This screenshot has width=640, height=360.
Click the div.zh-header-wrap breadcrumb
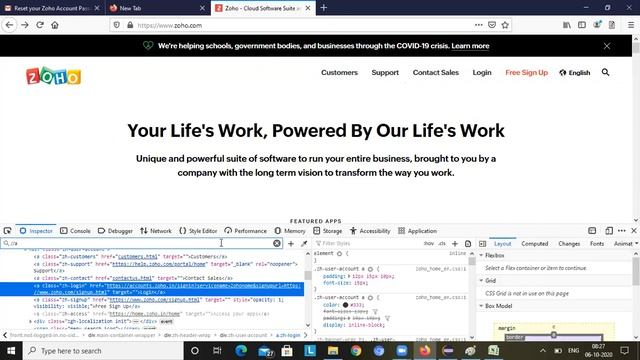(187, 335)
